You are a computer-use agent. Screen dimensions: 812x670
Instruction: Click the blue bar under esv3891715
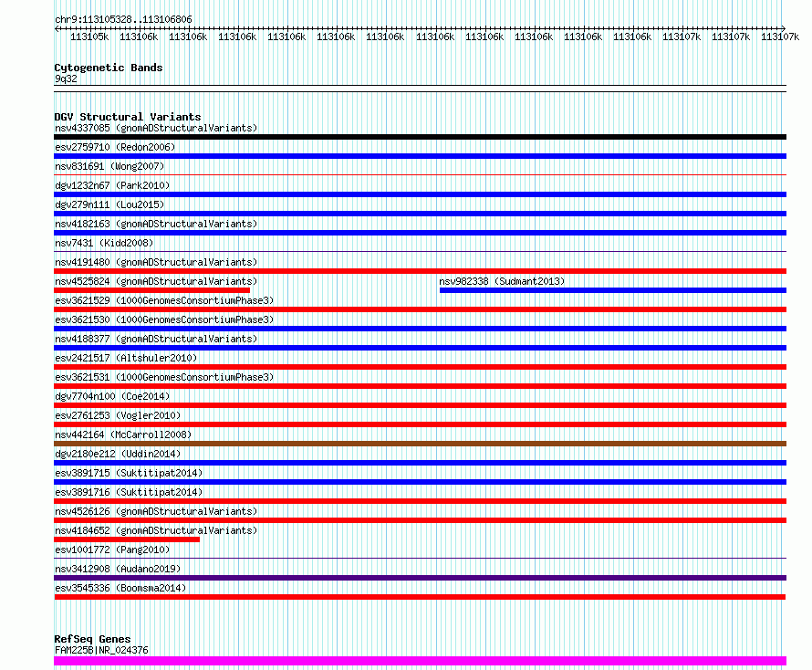tap(420, 482)
